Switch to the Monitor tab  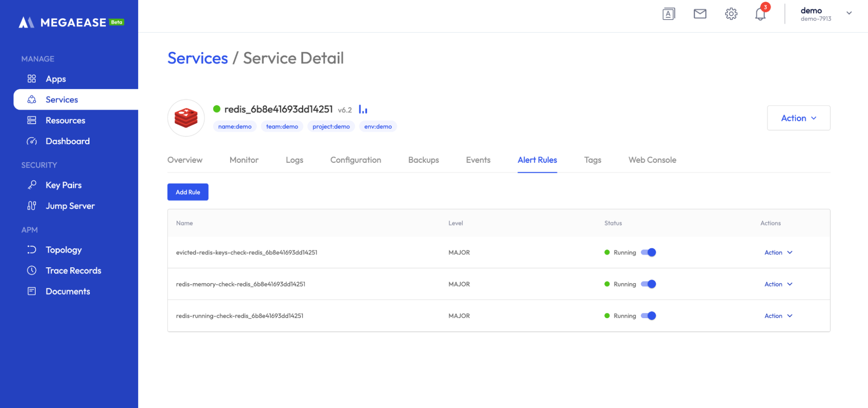[x=244, y=160]
